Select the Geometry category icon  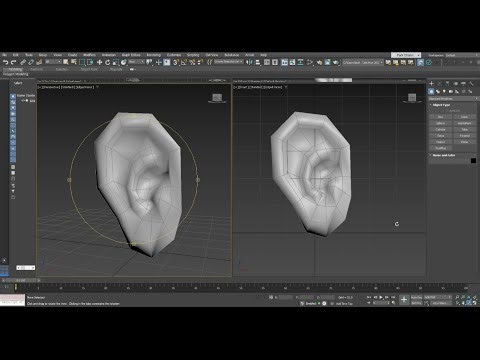[431, 91]
